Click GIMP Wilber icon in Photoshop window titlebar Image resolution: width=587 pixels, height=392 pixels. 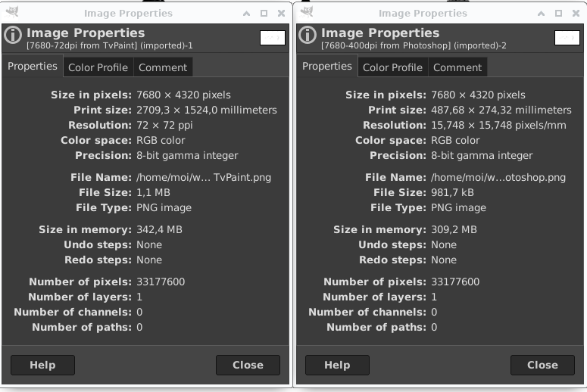pos(307,12)
